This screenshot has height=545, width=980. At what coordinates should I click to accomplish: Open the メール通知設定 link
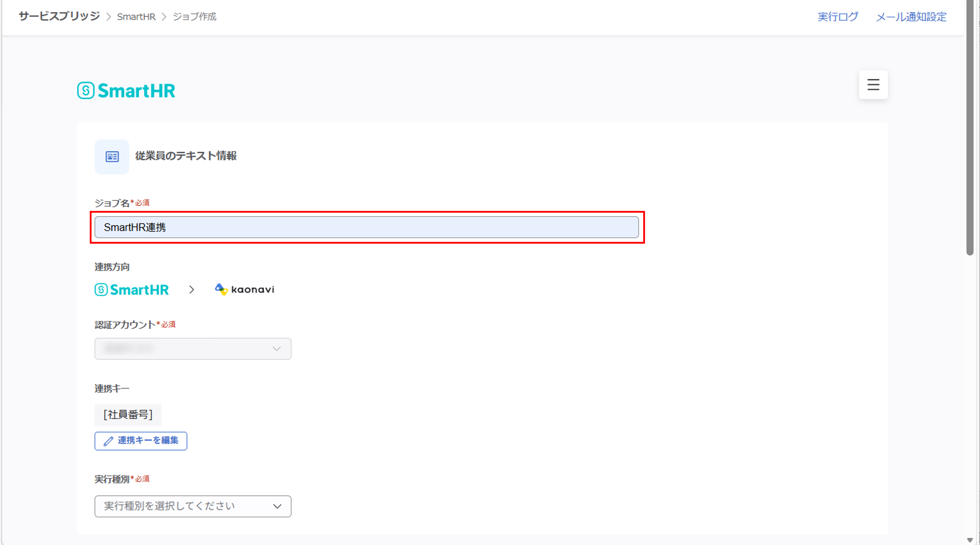[911, 17]
